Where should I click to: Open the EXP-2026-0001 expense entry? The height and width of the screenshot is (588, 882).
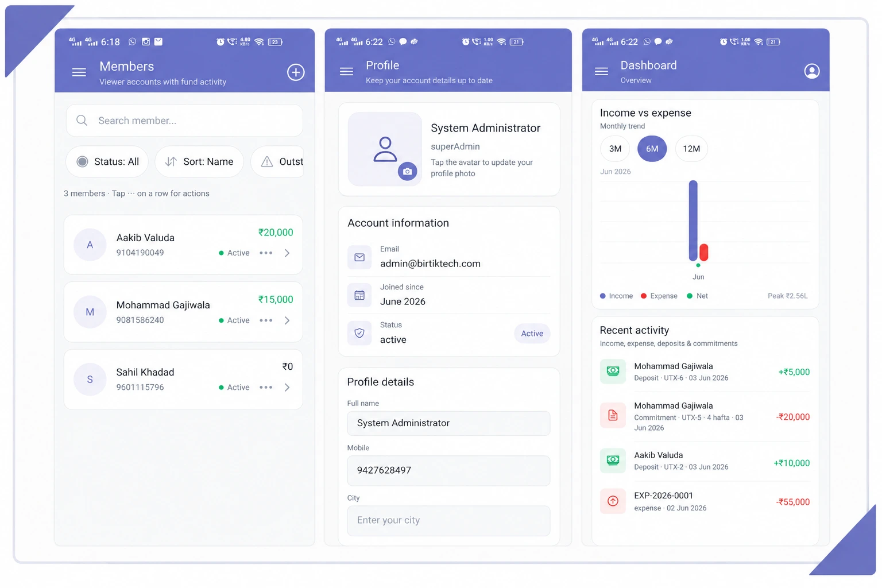click(705, 501)
